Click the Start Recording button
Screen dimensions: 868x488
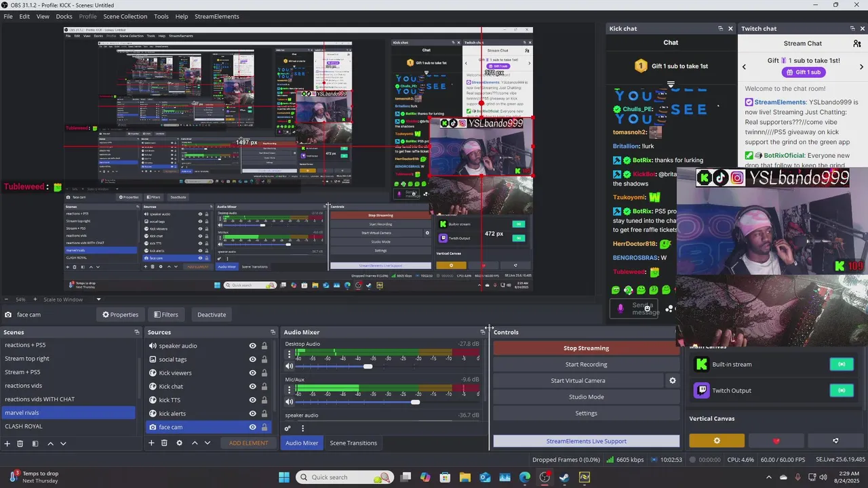[586, 365]
